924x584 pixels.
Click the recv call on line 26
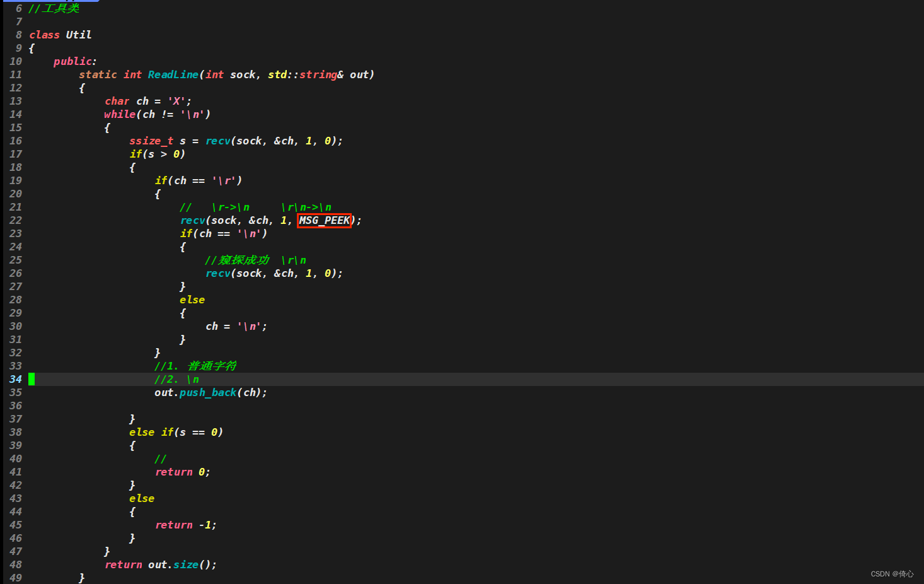(x=274, y=273)
